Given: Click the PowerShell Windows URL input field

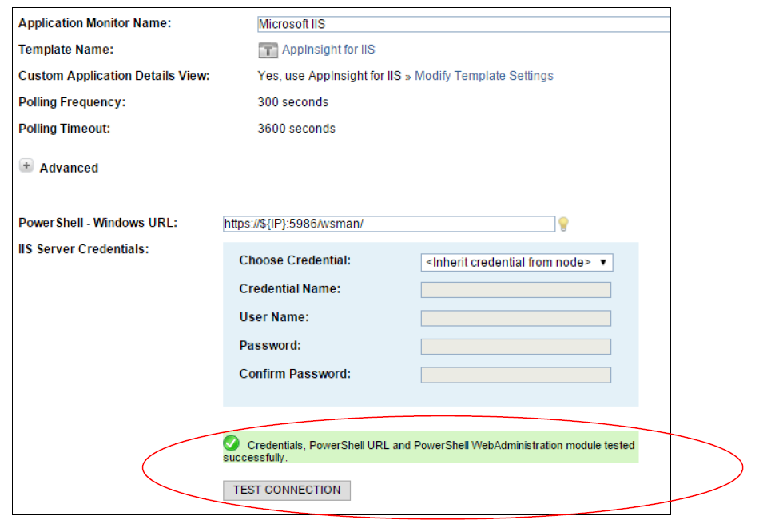Looking at the screenshot, I should [x=389, y=224].
